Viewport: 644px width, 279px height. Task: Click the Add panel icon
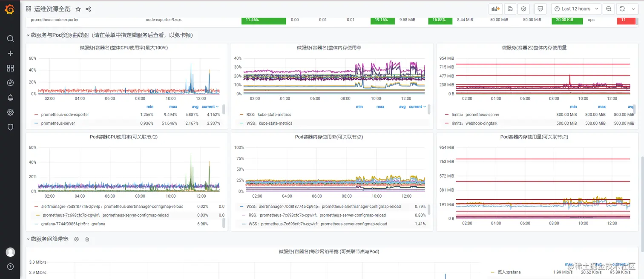[495, 9]
